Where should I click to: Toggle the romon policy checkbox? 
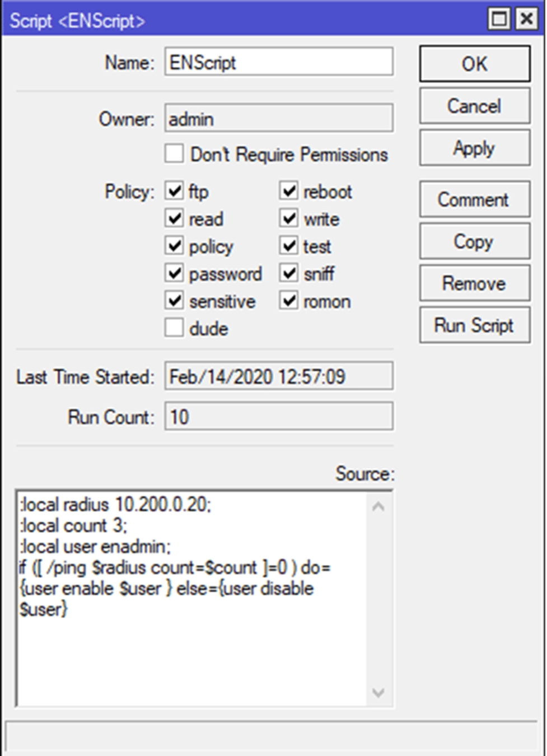pos(289,301)
